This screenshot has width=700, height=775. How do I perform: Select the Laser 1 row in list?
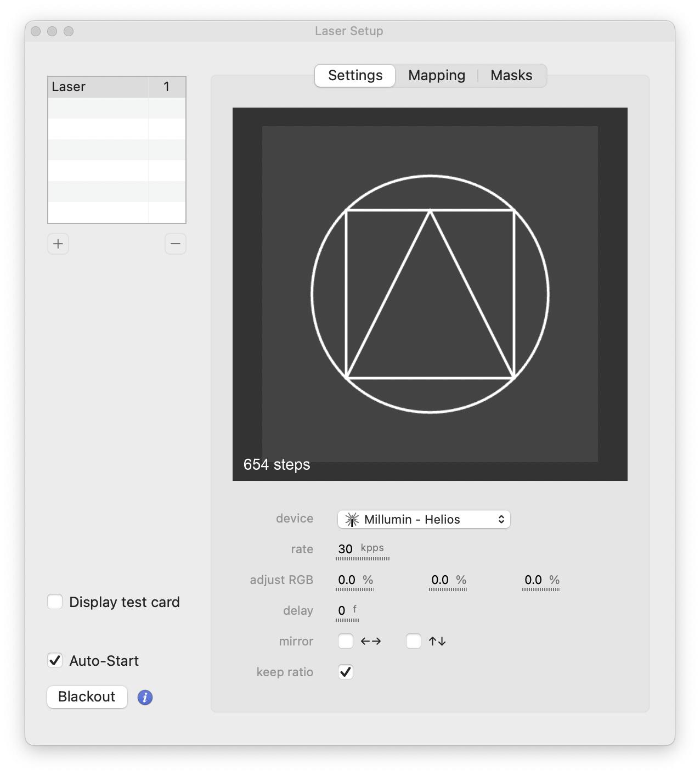[117, 87]
